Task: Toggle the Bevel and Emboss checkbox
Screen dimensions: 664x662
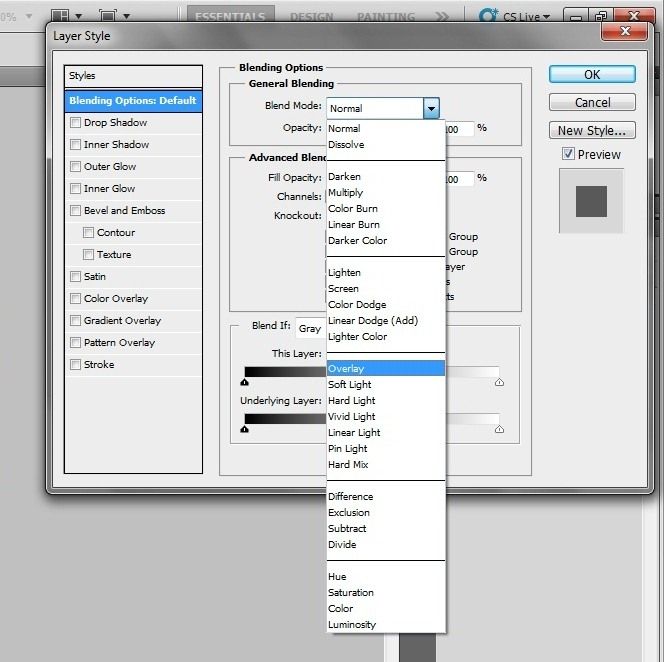Action: [x=76, y=211]
